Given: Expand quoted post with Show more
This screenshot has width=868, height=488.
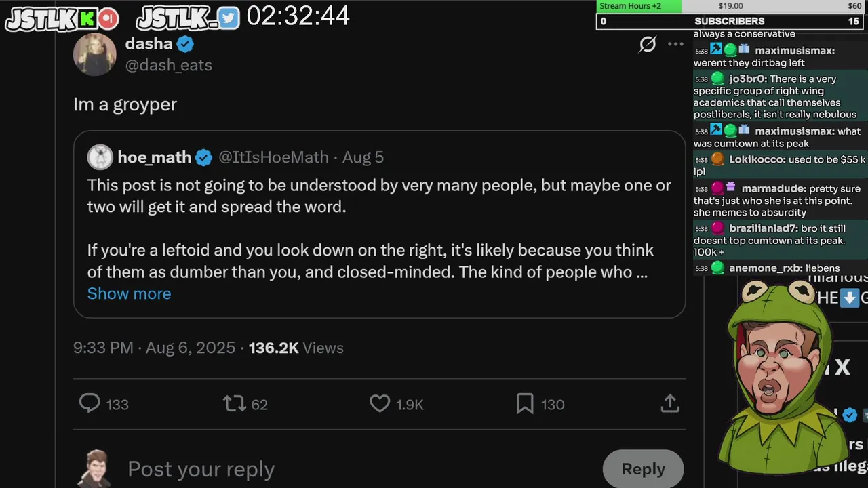Looking at the screenshot, I should (129, 293).
